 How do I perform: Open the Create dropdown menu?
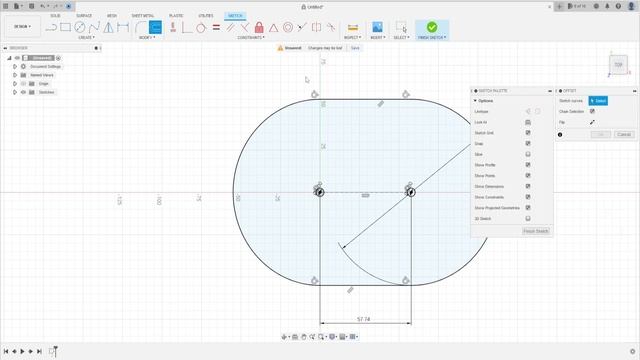(x=86, y=38)
